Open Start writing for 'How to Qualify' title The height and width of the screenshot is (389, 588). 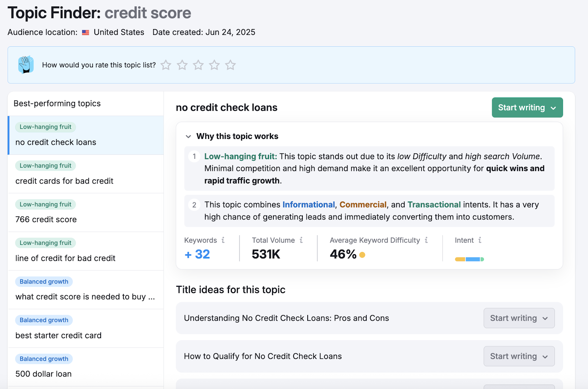(519, 356)
